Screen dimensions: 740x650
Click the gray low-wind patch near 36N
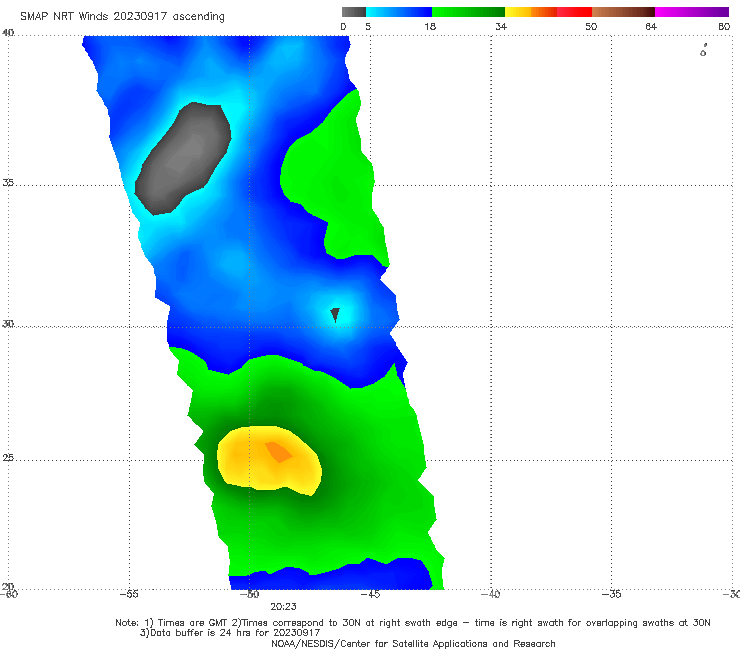[x=183, y=158]
